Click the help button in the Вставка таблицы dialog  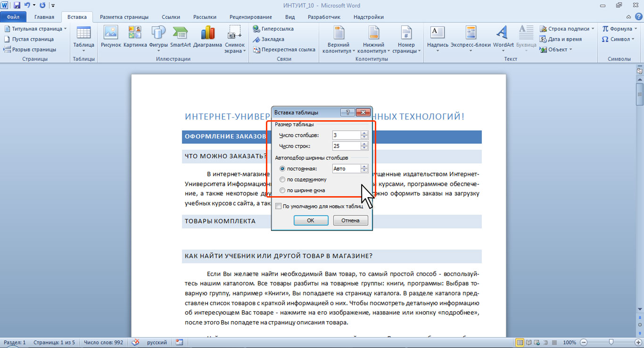(x=347, y=112)
